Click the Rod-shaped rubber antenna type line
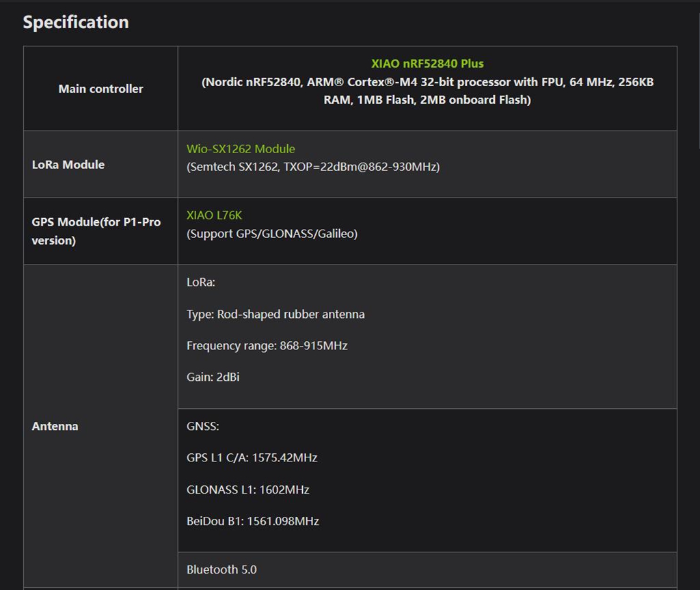Viewport: 700px width, 590px height. [x=275, y=314]
